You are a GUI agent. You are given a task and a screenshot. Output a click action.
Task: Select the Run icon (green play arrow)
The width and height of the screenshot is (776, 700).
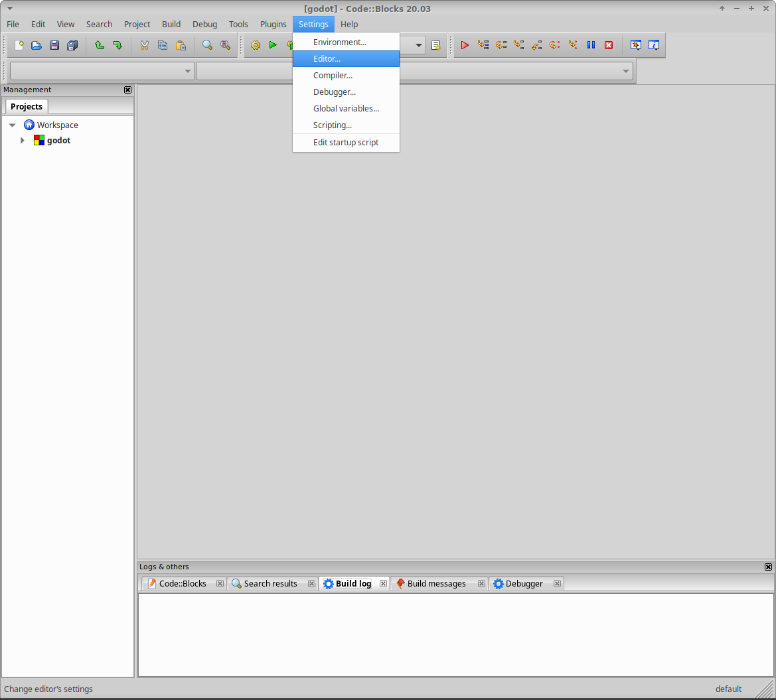tap(273, 45)
